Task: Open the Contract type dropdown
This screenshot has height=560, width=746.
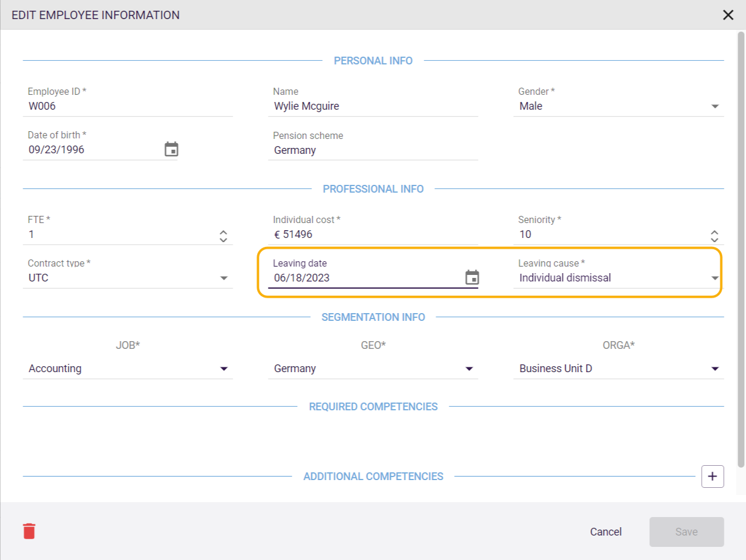Action: (224, 278)
